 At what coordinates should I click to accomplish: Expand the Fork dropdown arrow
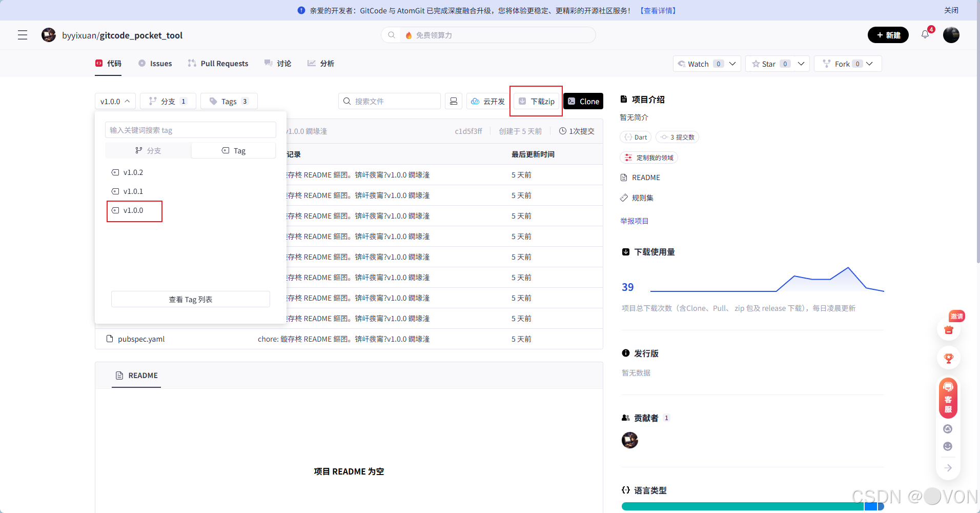[x=870, y=64]
